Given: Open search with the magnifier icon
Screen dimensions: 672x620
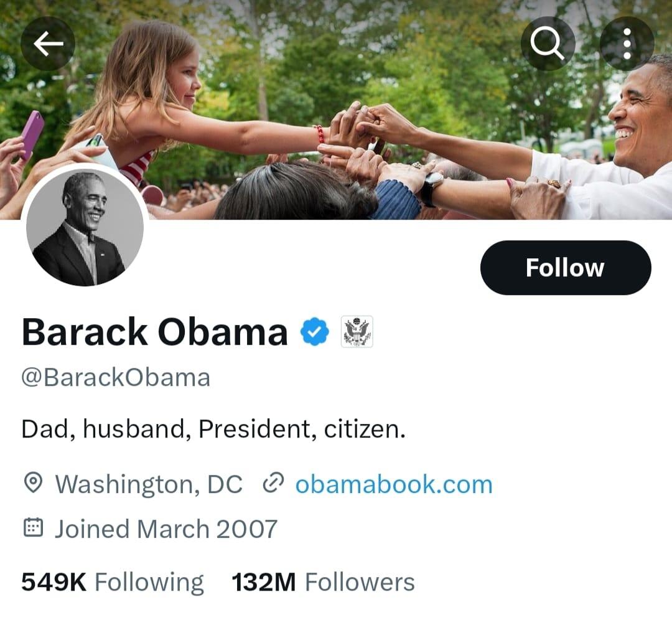Looking at the screenshot, I should 548,43.
